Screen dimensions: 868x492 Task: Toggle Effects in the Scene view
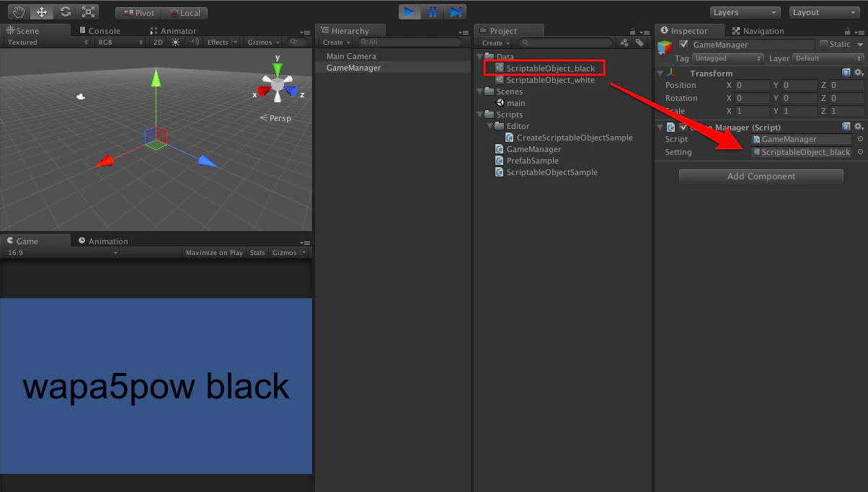[x=216, y=43]
